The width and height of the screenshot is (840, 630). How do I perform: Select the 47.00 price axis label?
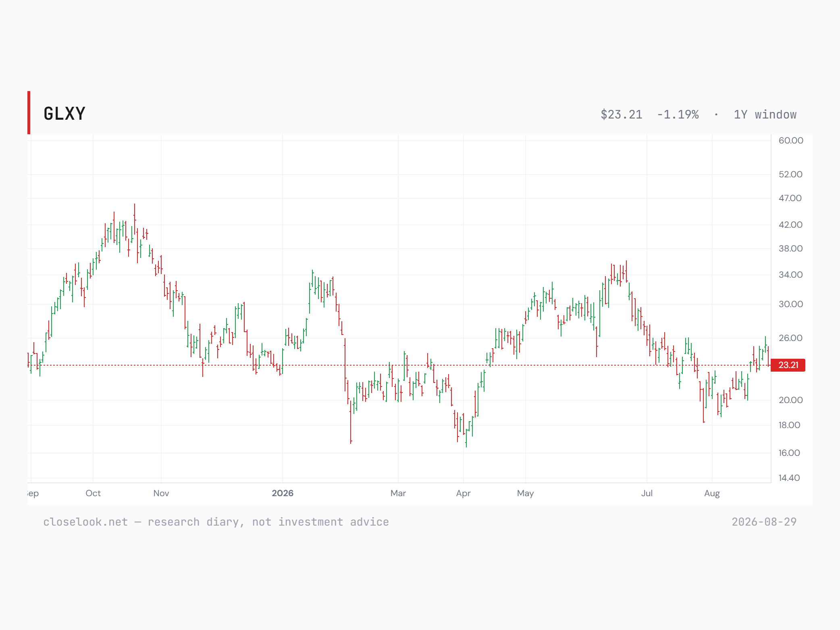[790, 198]
